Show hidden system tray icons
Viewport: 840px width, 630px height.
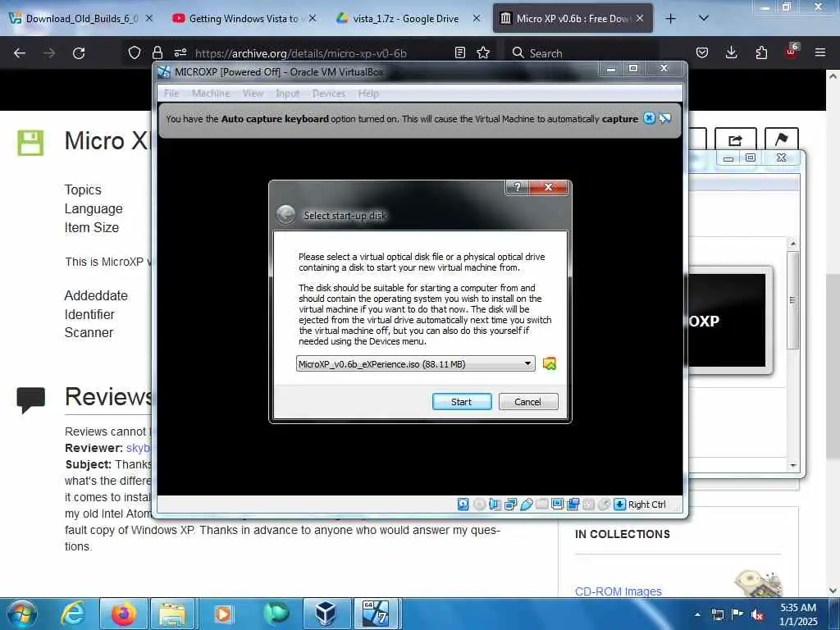697,614
